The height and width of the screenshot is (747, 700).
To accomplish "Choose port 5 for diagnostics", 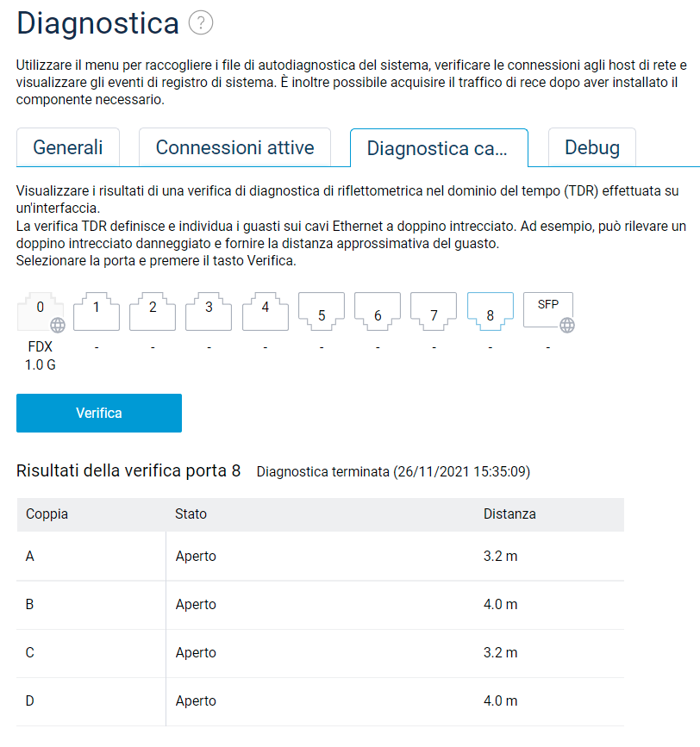I will pos(322,310).
